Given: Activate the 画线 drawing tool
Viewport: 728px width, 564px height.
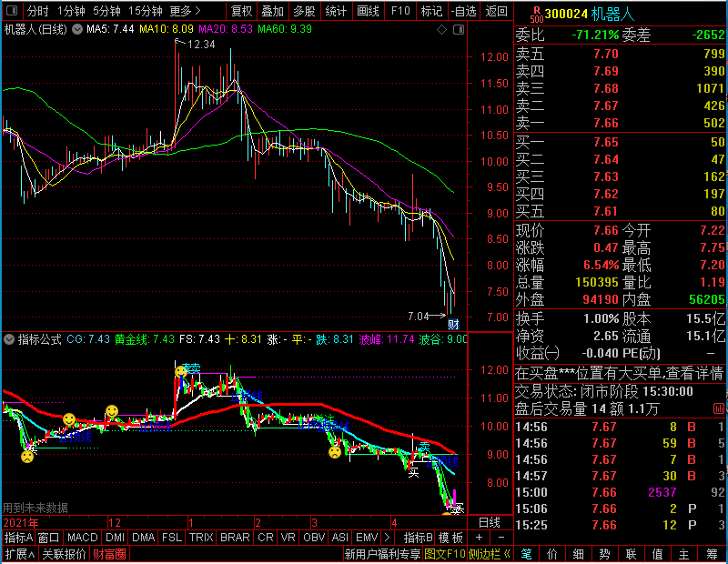Looking at the screenshot, I should pyautogui.click(x=369, y=11).
